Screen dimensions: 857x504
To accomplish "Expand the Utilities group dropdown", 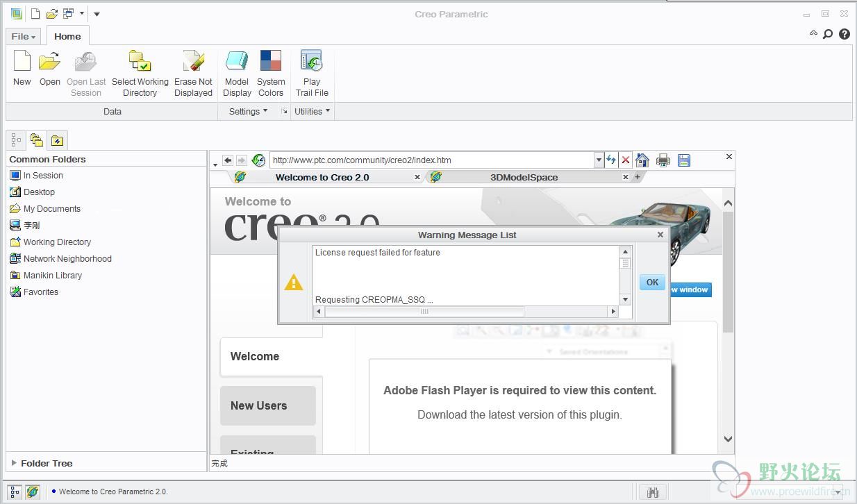I will point(312,111).
